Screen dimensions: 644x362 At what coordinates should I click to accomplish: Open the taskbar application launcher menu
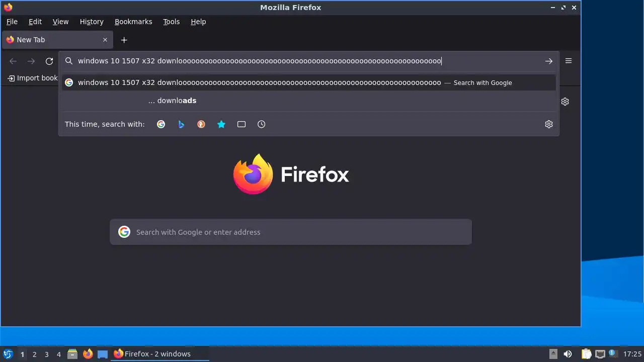click(8, 354)
